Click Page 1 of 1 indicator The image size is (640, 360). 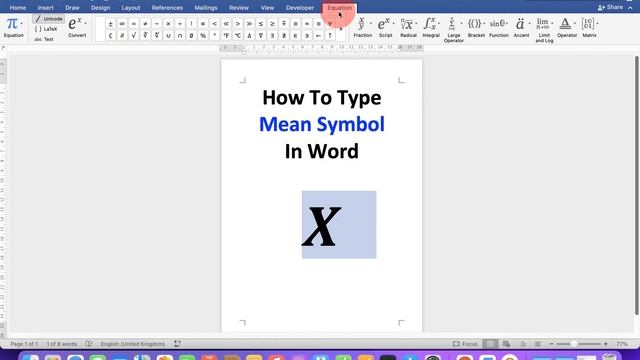click(24, 344)
